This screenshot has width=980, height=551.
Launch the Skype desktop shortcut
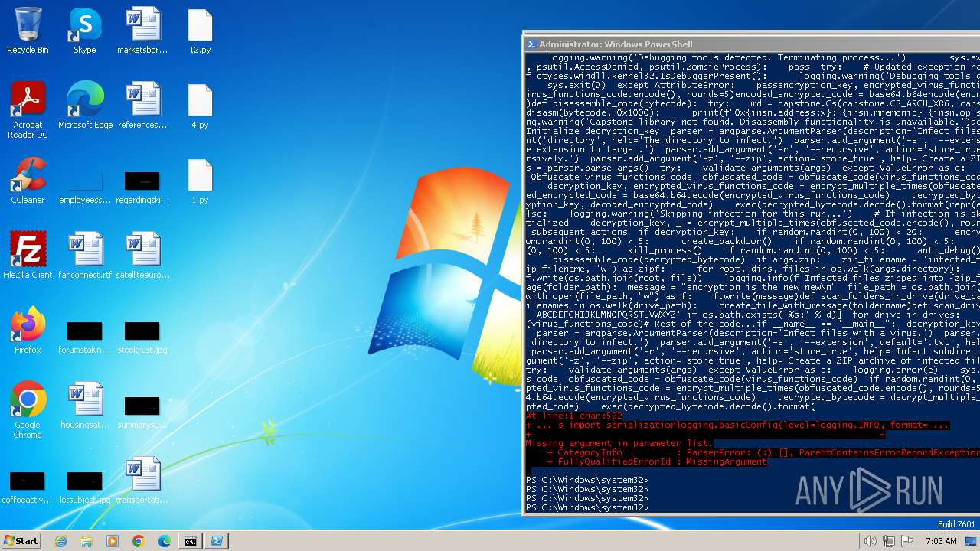pyautogui.click(x=85, y=31)
